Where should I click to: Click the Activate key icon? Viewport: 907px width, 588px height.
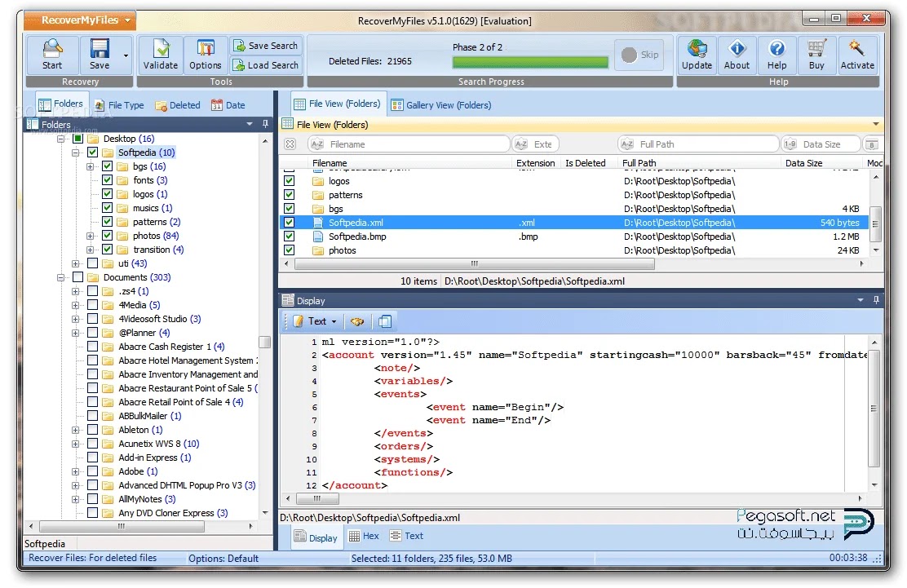(857, 55)
